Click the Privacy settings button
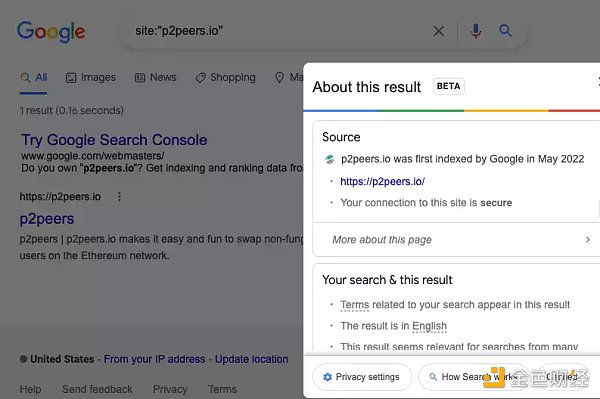The width and height of the screenshot is (600, 399). (362, 377)
